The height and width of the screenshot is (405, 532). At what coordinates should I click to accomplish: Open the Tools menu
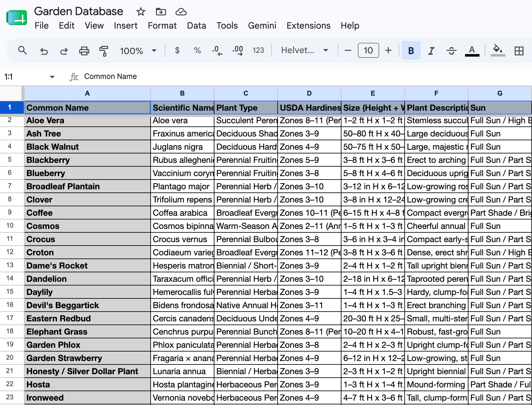[227, 25]
